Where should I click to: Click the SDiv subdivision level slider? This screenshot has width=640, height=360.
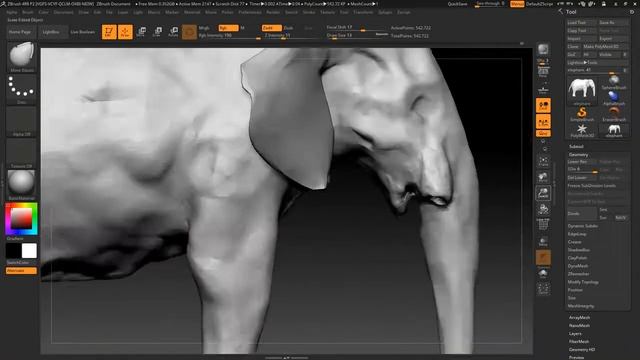[x=582, y=169]
